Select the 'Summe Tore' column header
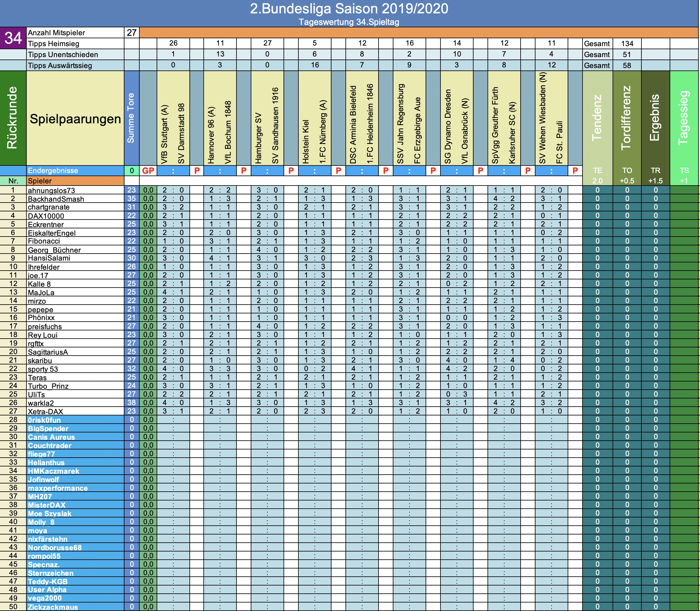Screen dimensions: 700x611 click(131, 118)
